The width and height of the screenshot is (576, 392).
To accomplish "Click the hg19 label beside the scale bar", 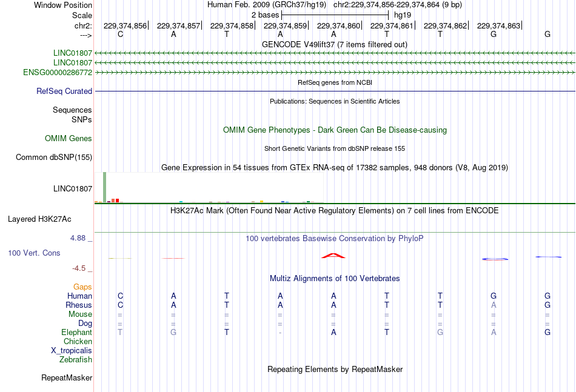I will coord(403,15).
